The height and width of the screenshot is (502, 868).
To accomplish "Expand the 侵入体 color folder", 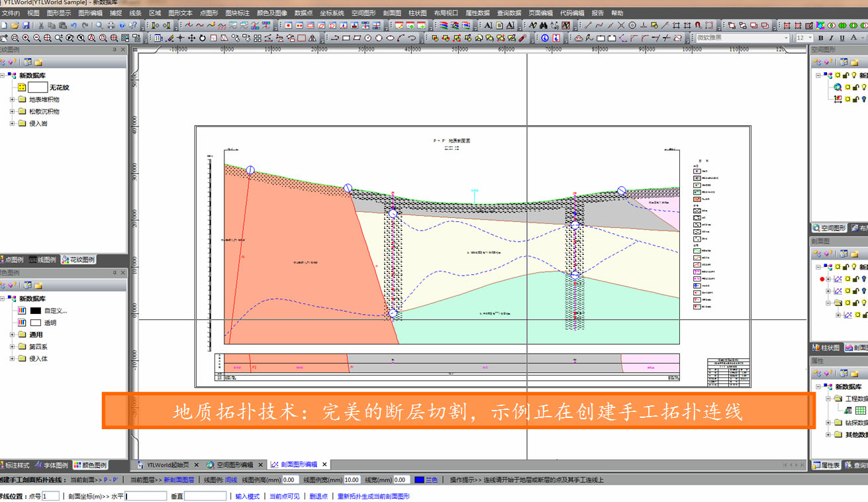I will click(12, 358).
